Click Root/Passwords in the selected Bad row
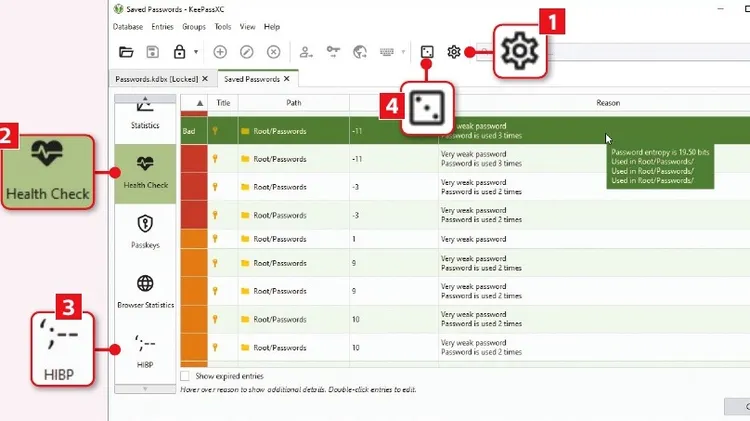 pos(280,131)
